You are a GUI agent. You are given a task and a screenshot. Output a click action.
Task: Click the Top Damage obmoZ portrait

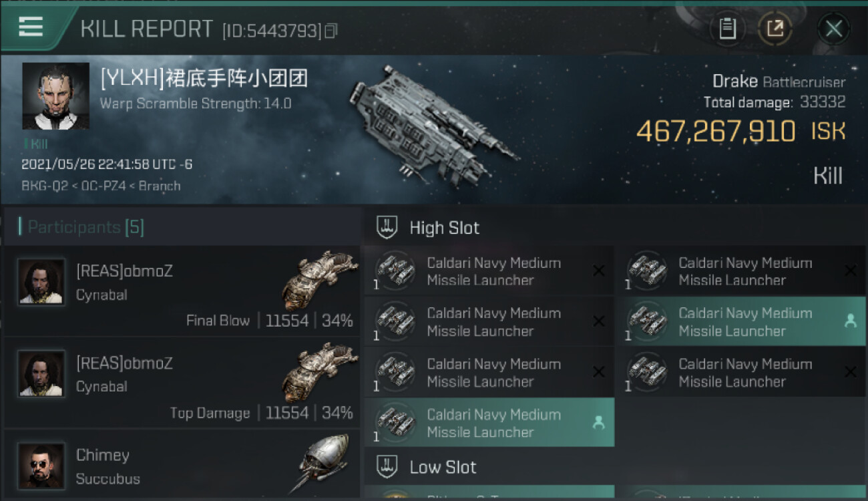click(41, 374)
